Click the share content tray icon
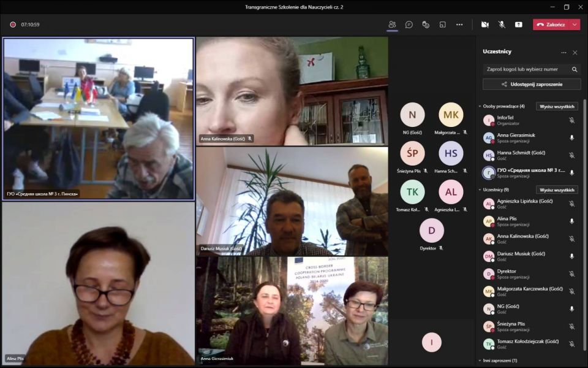Image resolution: width=588 pixels, height=368 pixels. point(519,25)
